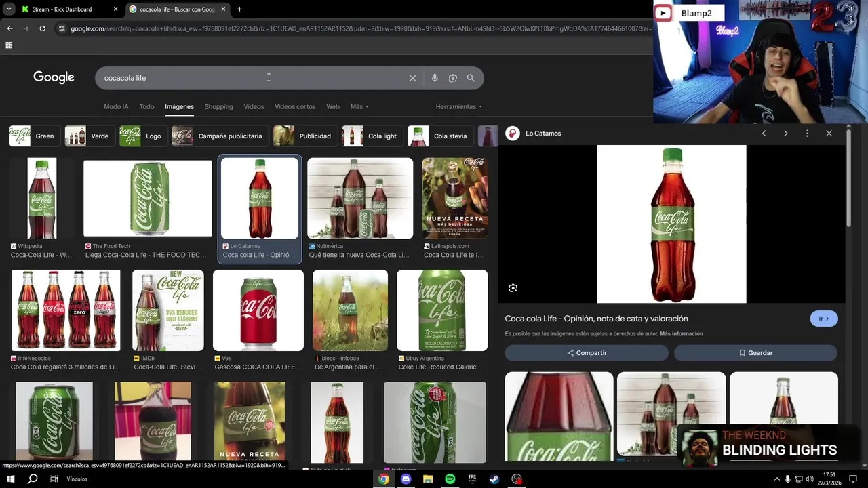Click the Ir button in preview
Viewport: 868px width, 488px height.
pos(824,319)
